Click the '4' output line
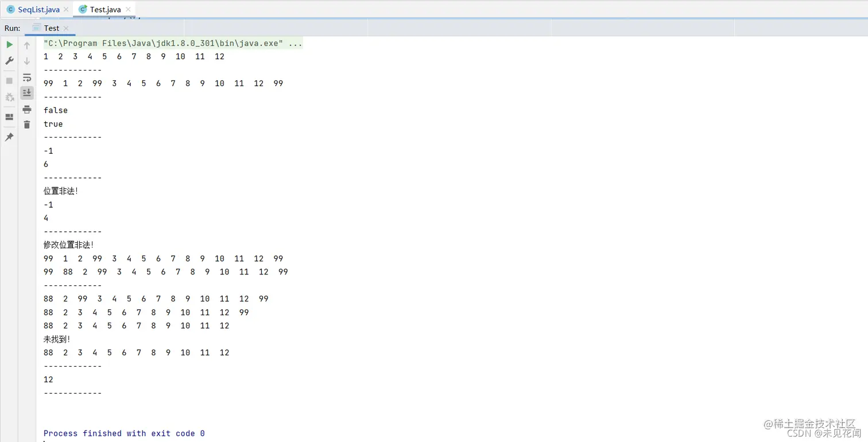The width and height of the screenshot is (868, 442). coord(46,218)
